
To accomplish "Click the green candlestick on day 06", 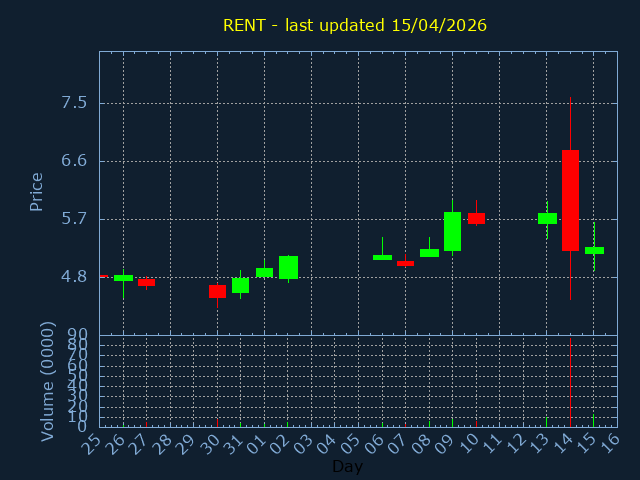I will [382, 257].
